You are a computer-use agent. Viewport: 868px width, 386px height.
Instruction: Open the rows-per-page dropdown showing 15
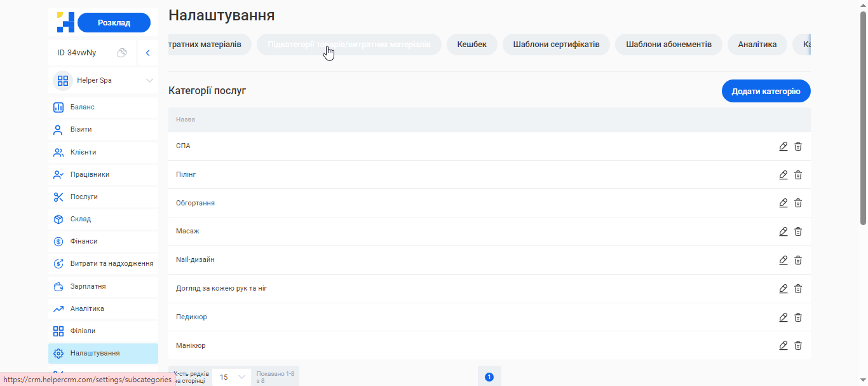point(231,376)
